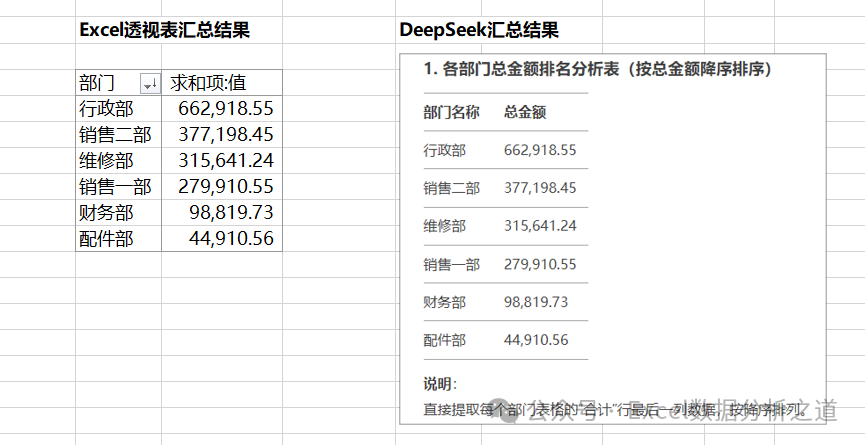
Task: Click 行政部 row in DeepSeek table
Action: pos(506,150)
